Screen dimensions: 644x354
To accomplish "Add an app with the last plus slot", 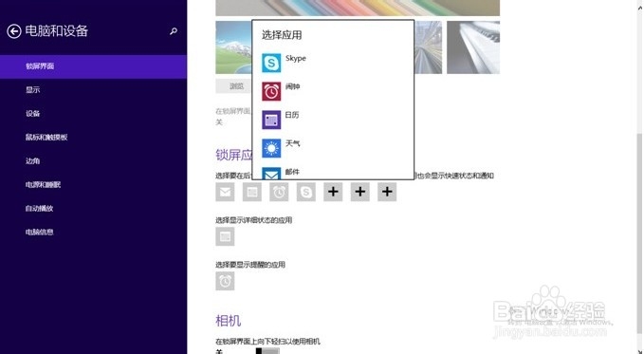I will click(x=387, y=192).
